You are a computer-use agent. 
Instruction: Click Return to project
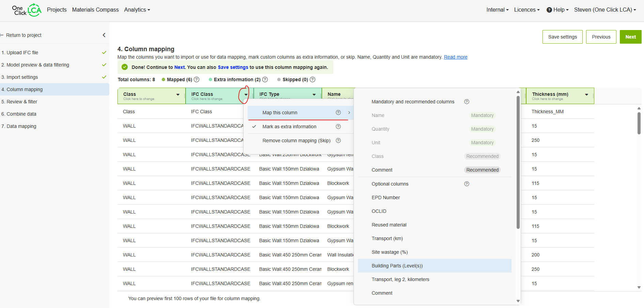24,35
